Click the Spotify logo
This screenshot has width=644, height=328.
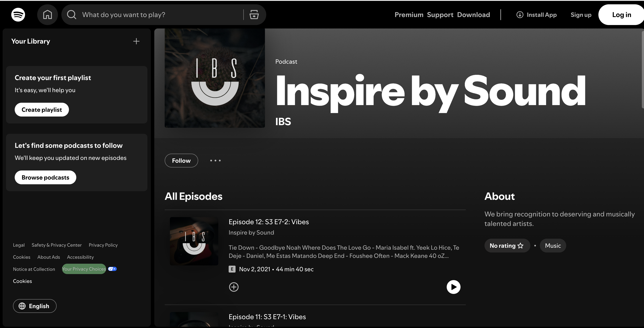pyautogui.click(x=18, y=14)
